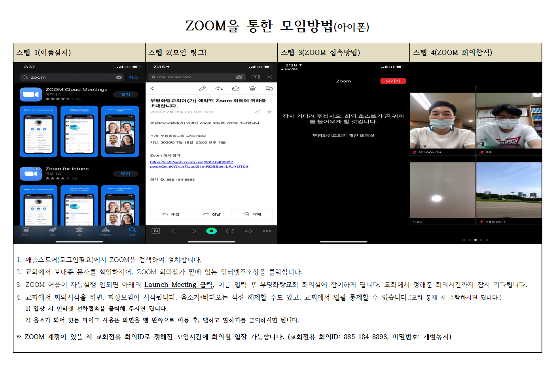The height and width of the screenshot is (392, 555).
Task: Download Zoom for Intune with the 받기 button
Action: coord(125,174)
